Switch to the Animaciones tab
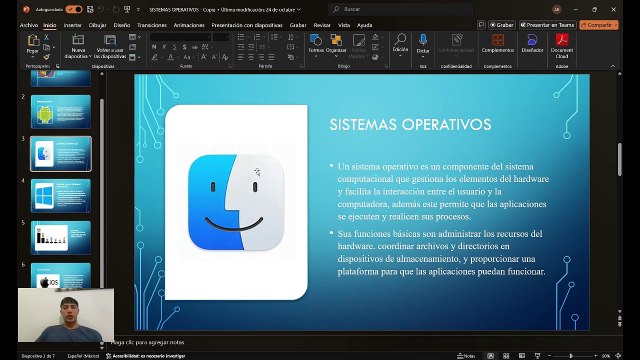 [x=189, y=25]
